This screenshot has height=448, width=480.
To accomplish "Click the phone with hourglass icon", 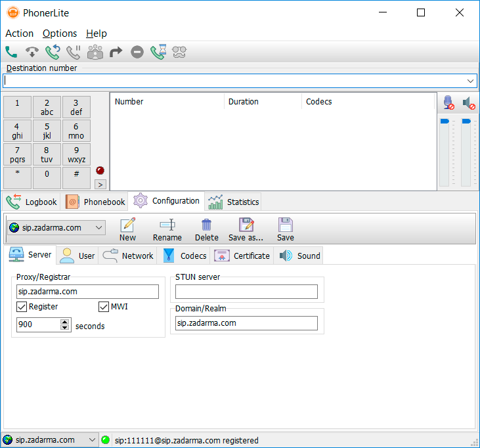I will click(x=158, y=52).
